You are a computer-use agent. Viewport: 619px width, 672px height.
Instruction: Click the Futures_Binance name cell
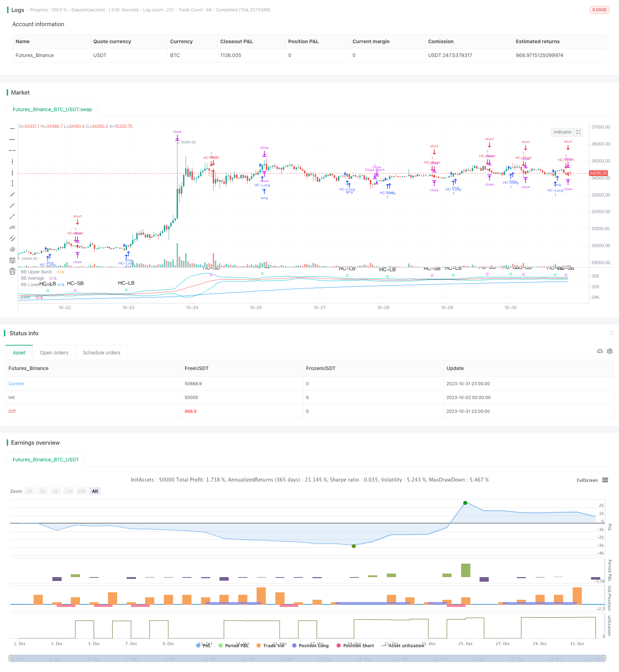tap(35, 55)
